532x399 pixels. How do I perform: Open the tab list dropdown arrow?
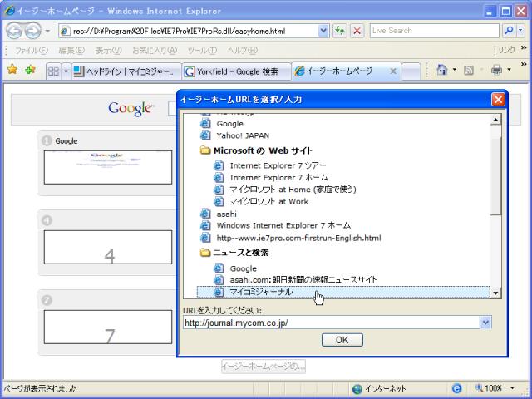pos(66,71)
